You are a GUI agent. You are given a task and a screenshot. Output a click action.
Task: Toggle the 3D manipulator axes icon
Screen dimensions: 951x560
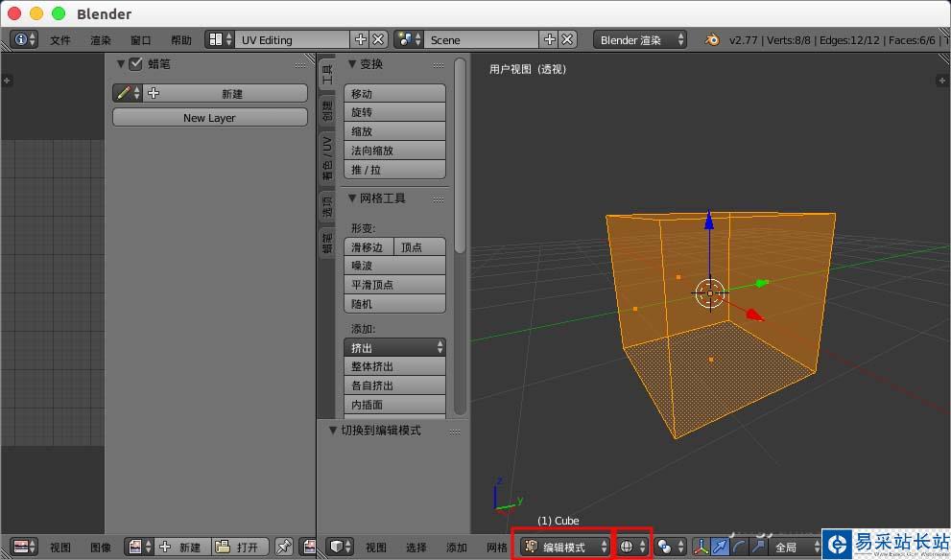pyautogui.click(x=701, y=547)
